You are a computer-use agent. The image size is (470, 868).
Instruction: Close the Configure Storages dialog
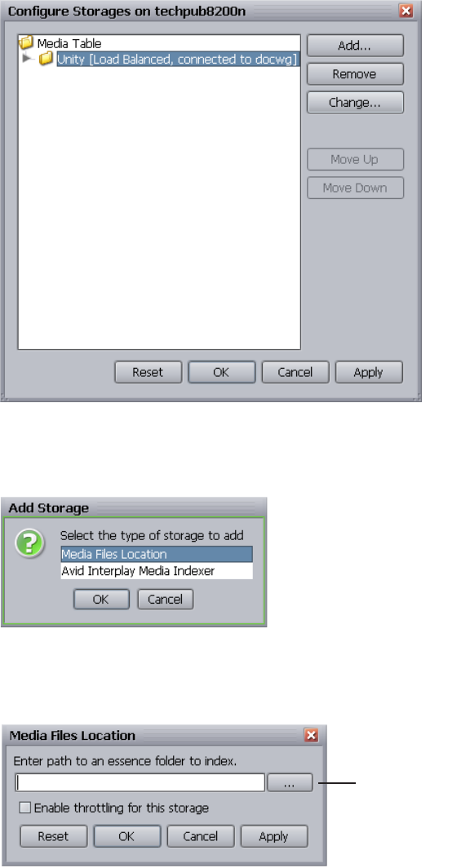click(406, 11)
